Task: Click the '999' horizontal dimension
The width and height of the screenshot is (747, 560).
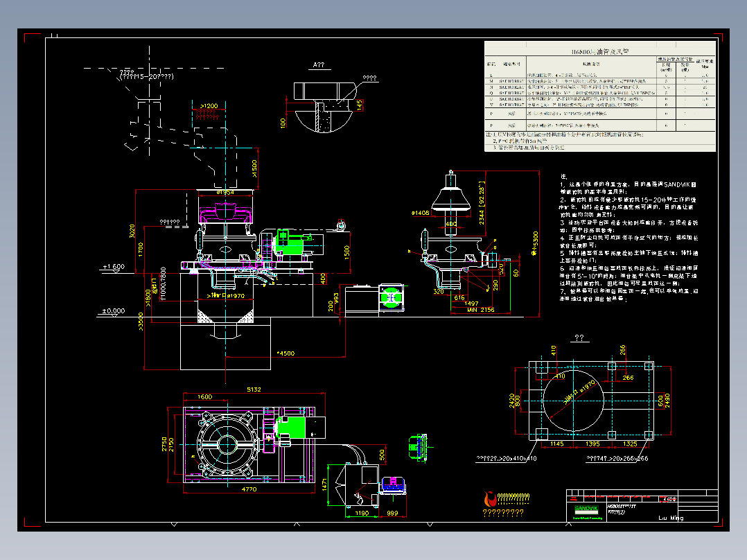Action: tap(392, 514)
